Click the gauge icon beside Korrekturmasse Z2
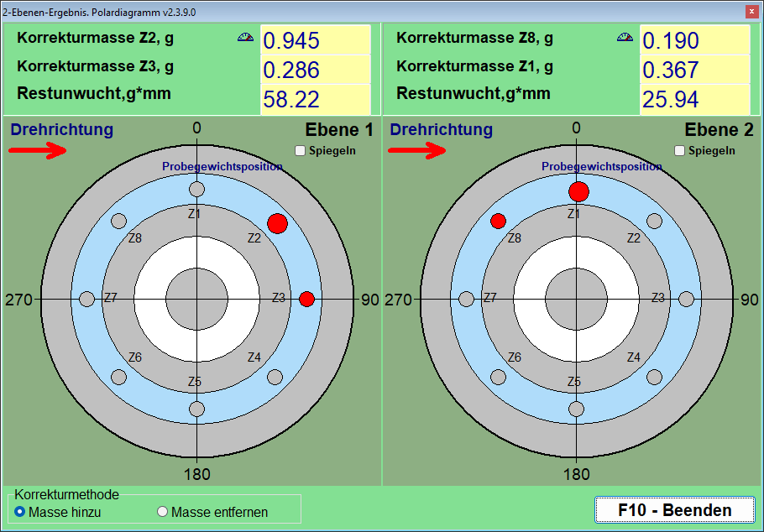Image resolution: width=764 pixels, height=532 pixels. pos(245,37)
